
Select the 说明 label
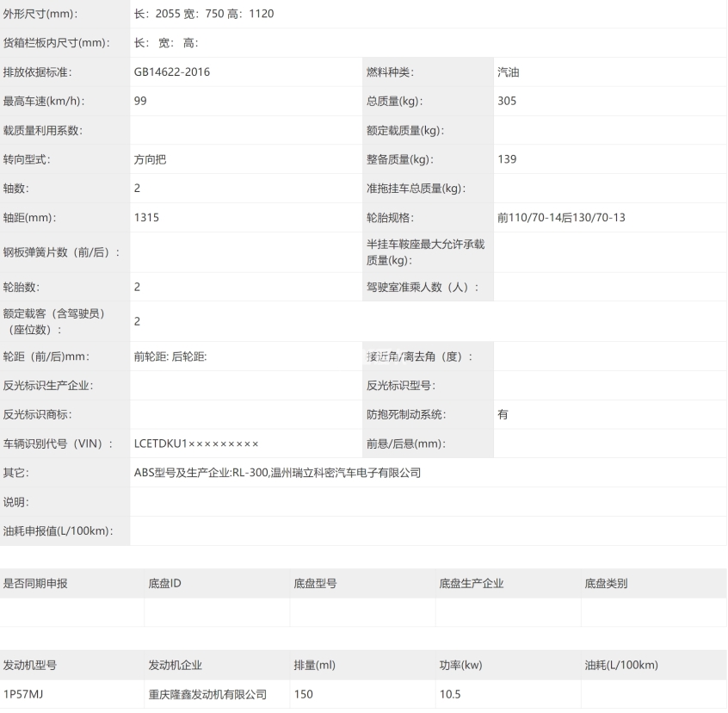pos(16,502)
